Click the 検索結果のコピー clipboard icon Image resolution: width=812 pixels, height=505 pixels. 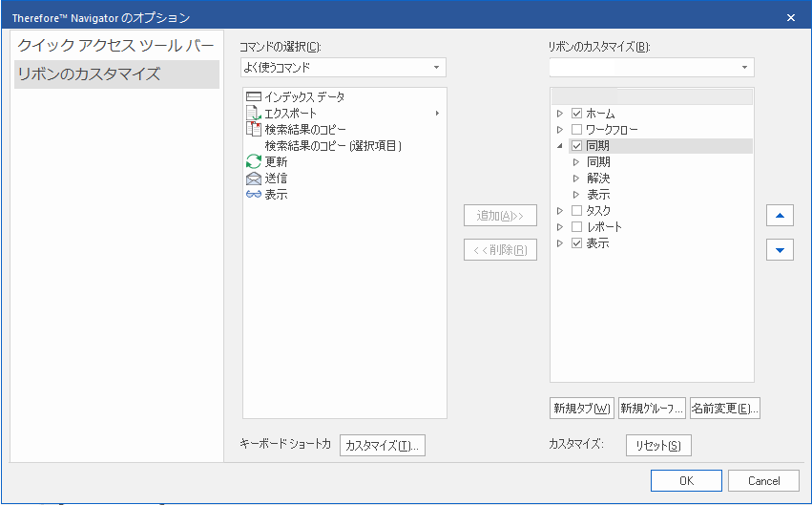pyautogui.click(x=253, y=129)
